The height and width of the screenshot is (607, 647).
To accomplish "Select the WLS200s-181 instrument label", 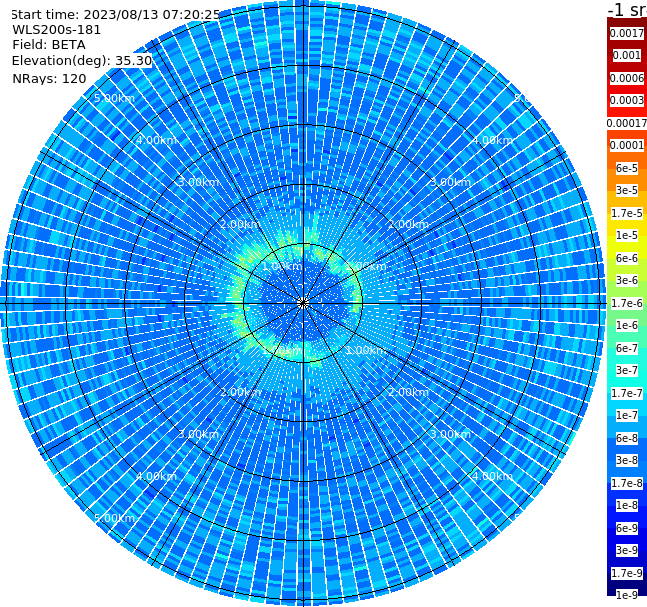I will point(57,30).
